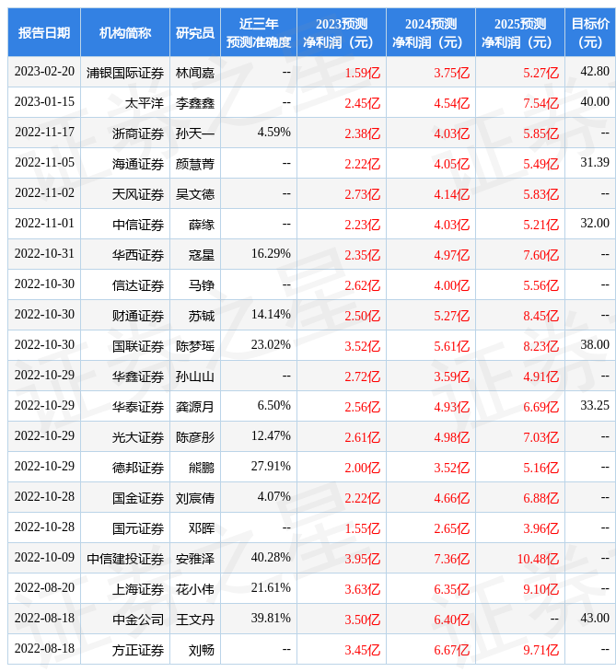Screen dimensions: 616x672
Task: Click the 近三年预测准确度 column header
Action: click(259, 32)
